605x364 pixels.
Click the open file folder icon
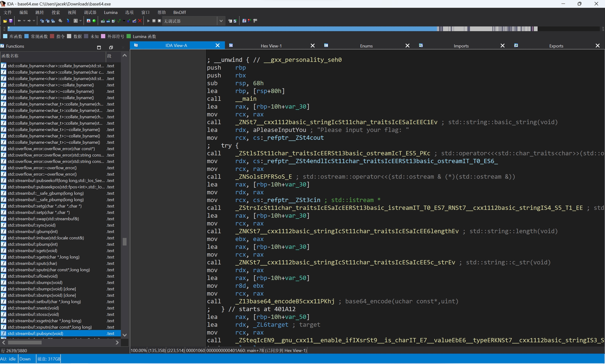coord(5,21)
